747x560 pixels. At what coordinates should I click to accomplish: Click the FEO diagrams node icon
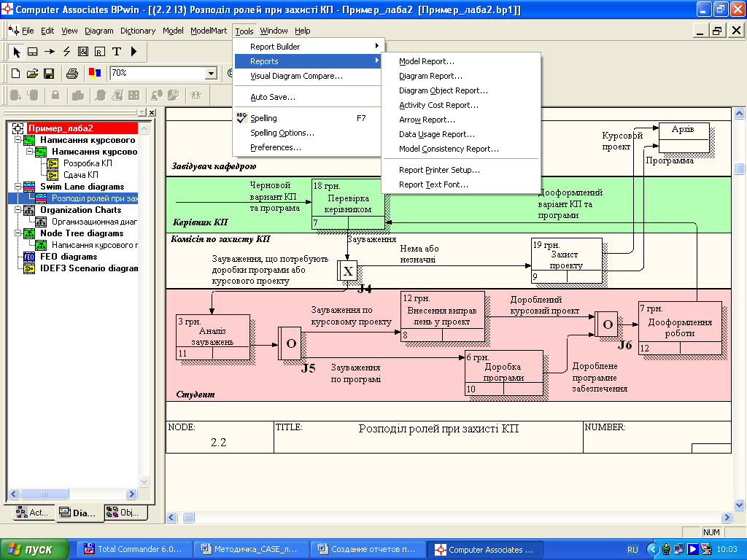point(29,257)
